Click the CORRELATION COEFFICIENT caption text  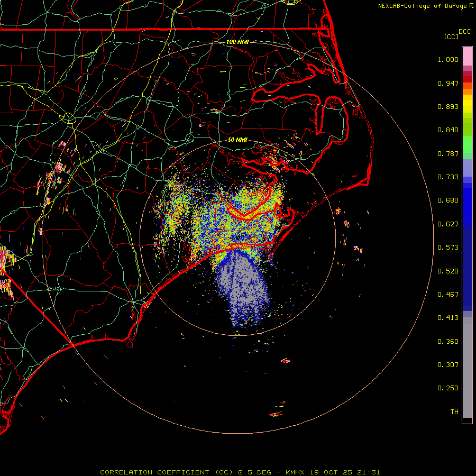click(154, 472)
